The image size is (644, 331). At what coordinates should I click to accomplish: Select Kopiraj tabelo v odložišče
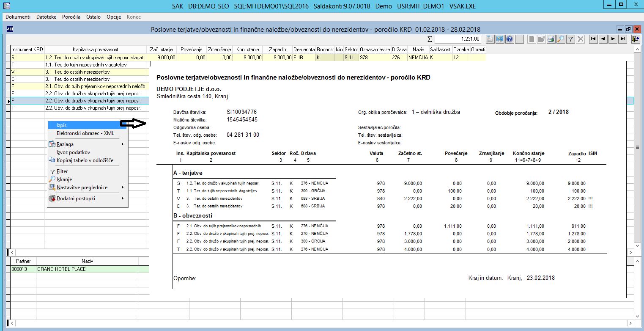(87, 160)
